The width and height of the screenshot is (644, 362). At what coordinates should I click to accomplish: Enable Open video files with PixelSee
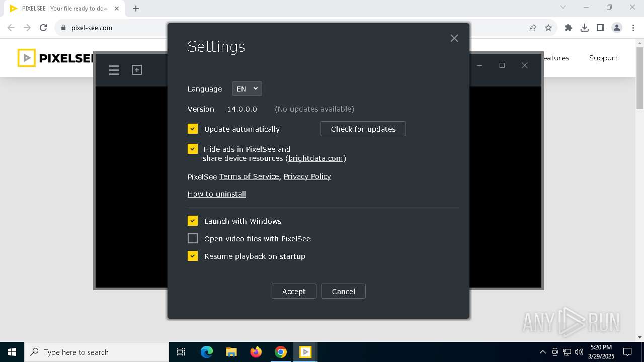click(193, 238)
